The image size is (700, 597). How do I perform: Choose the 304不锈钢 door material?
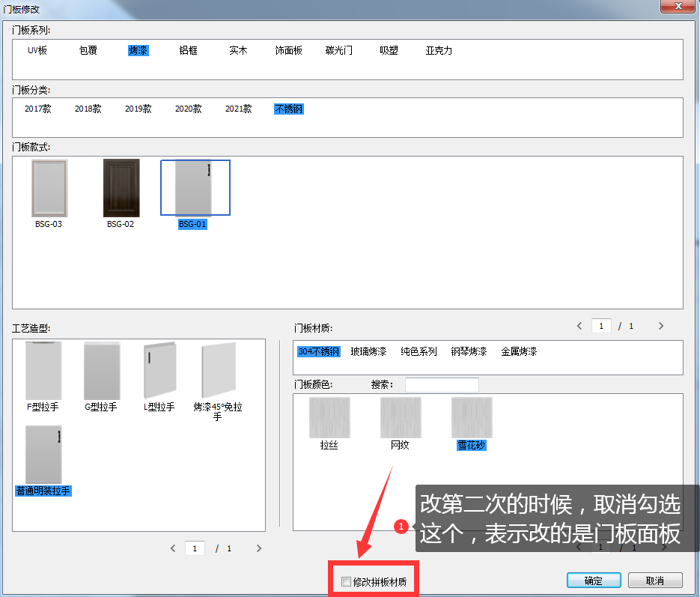coord(319,352)
